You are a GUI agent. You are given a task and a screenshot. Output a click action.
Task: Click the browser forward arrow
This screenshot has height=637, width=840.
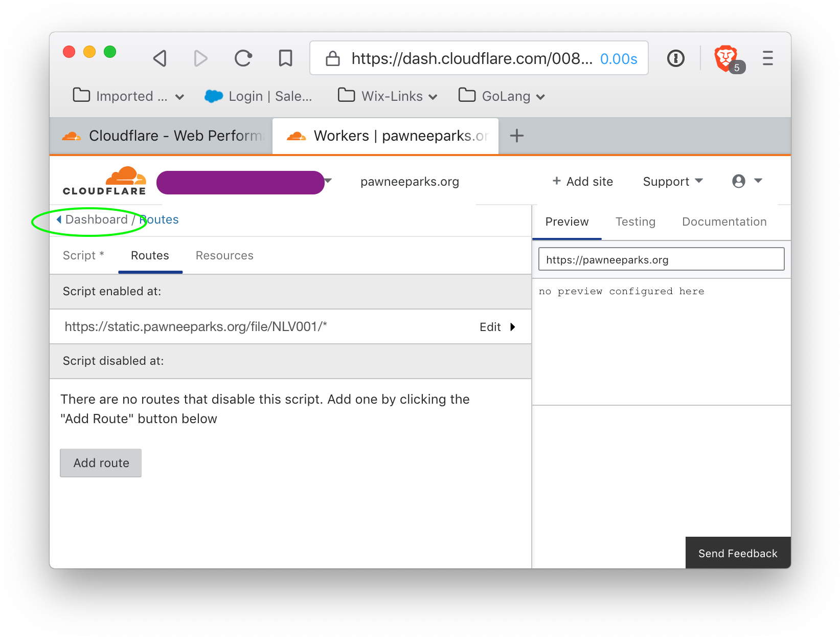[200, 58]
